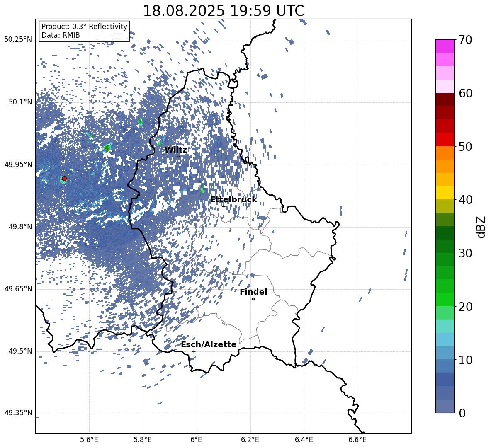Viewport: 491px width, 448px height.
Task: Click the colorbar value 50
Action: tap(465, 146)
